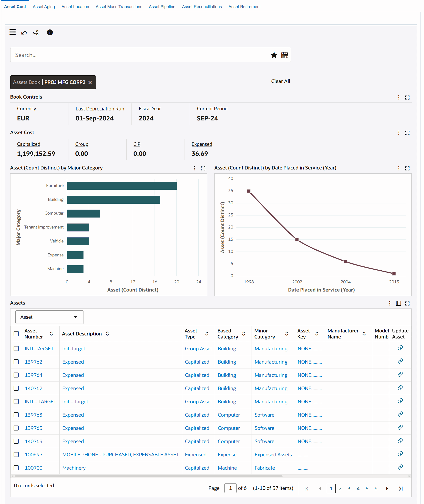Open the Asset view dropdown

click(x=50, y=317)
